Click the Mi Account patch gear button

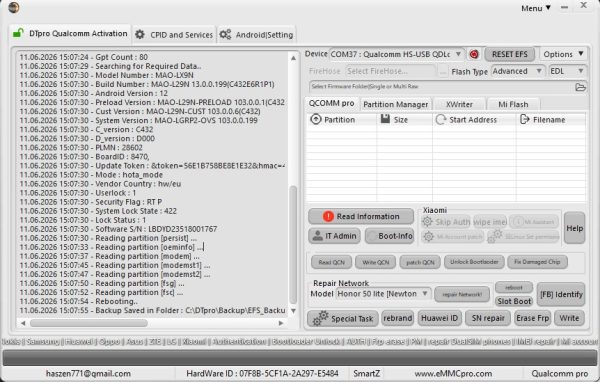coord(453,237)
